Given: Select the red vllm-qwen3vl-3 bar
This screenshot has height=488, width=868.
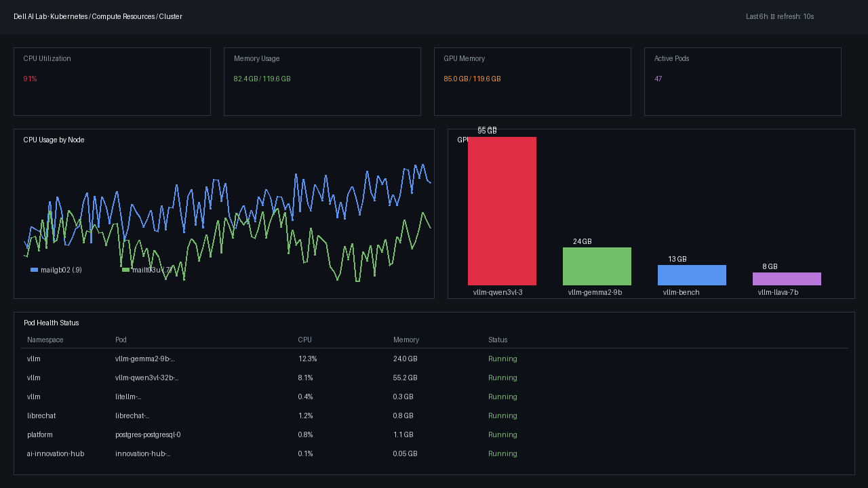Looking at the screenshot, I should (x=502, y=211).
